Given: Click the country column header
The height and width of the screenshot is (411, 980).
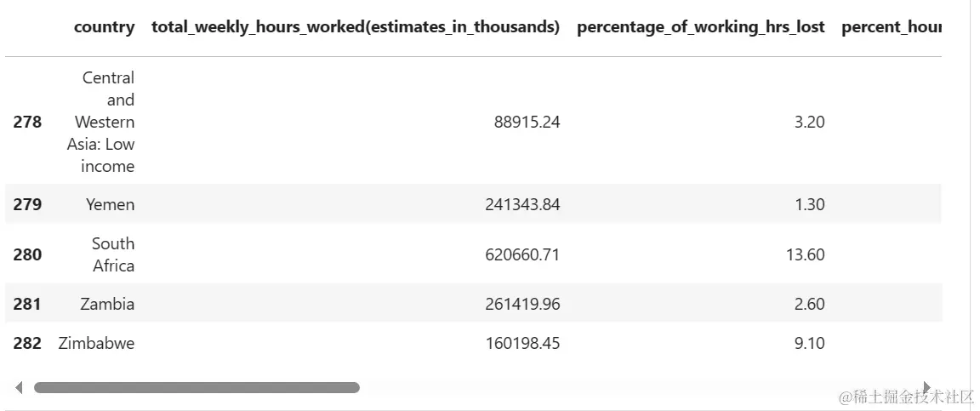Looking at the screenshot, I should pos(104,27).
